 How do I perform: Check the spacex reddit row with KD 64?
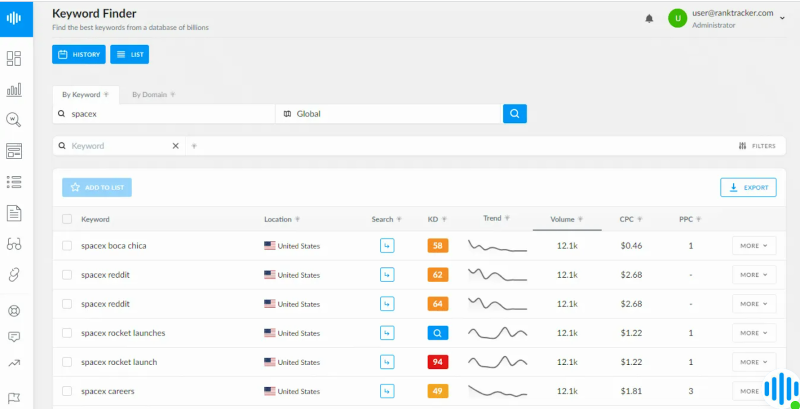[x=67, y=304]
